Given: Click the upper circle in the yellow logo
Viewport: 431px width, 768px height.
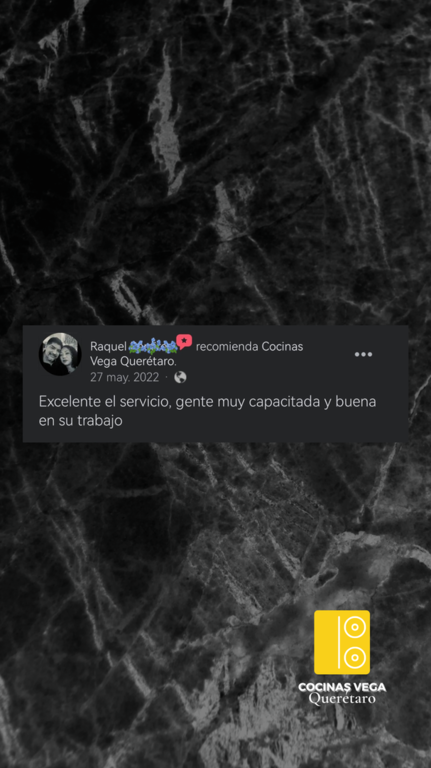Looking at the screenshot, I should coord(355,627).
